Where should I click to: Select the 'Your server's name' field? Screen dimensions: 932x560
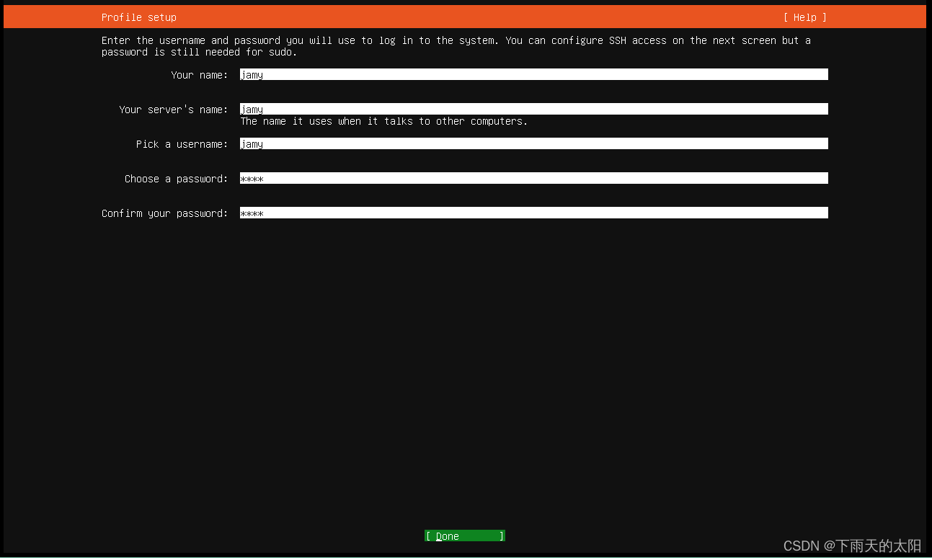[533, 109]
